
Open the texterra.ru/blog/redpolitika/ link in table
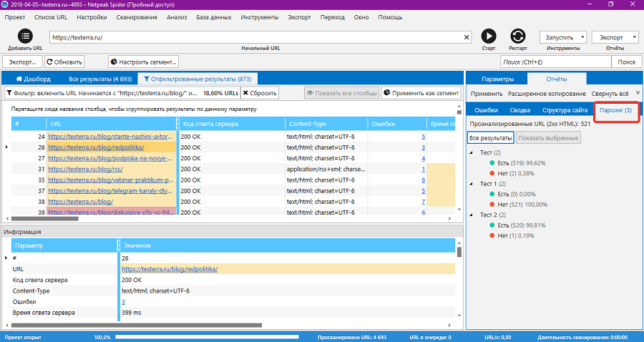point(96,147)
